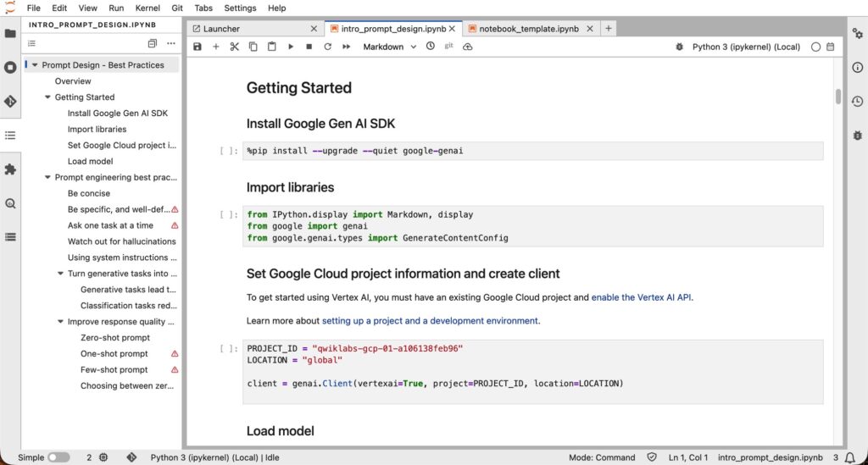Open the File Browser sidebar icon
This screenshot has height=465, width=868.
tap(10, 33)
